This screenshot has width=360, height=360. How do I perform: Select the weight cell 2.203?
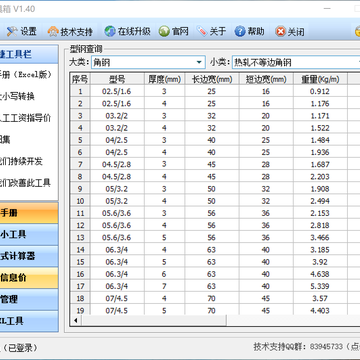tap(320, 177)
